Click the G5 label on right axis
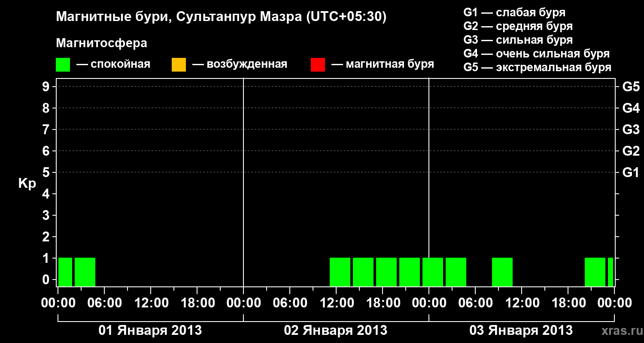 pyautogui.click(x=631, y=87)
